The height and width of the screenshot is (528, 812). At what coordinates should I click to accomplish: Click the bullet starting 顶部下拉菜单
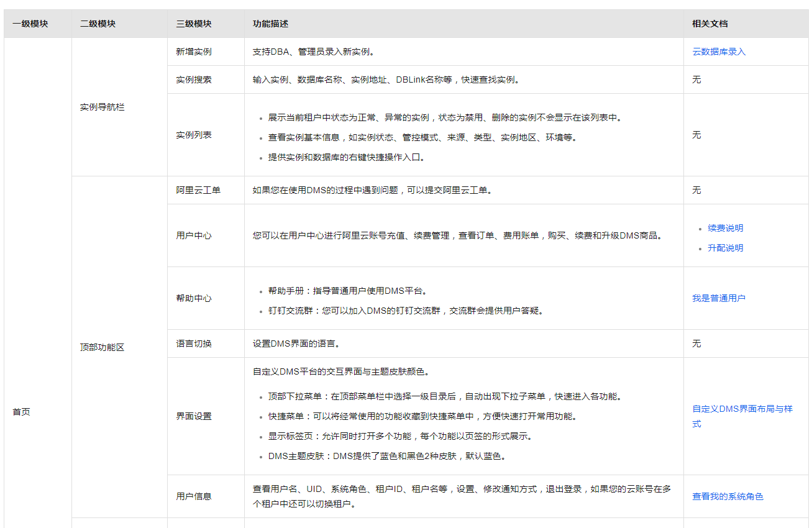tap(445, 396)
